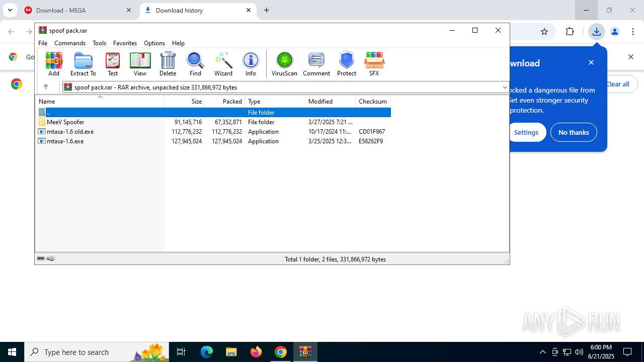Open the archive Info icon

[x=251, y=64]
